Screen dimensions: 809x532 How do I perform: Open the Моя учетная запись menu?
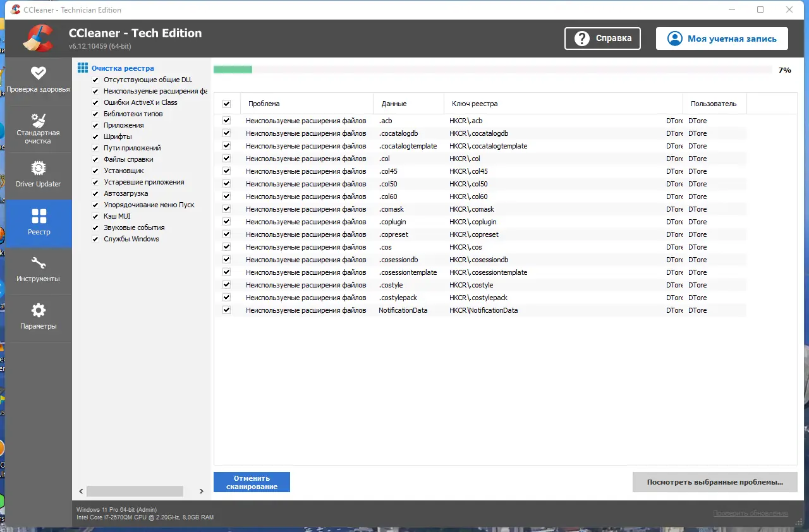721,38
